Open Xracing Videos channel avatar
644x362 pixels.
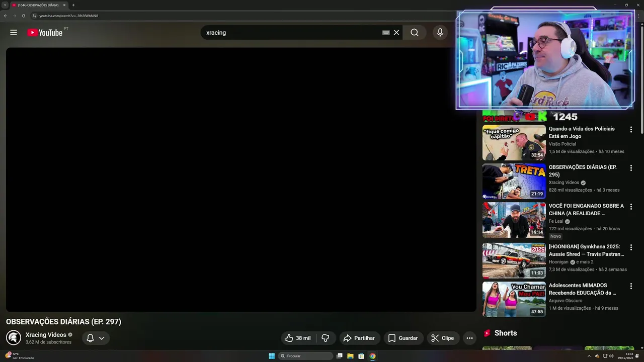click(14, 338)
